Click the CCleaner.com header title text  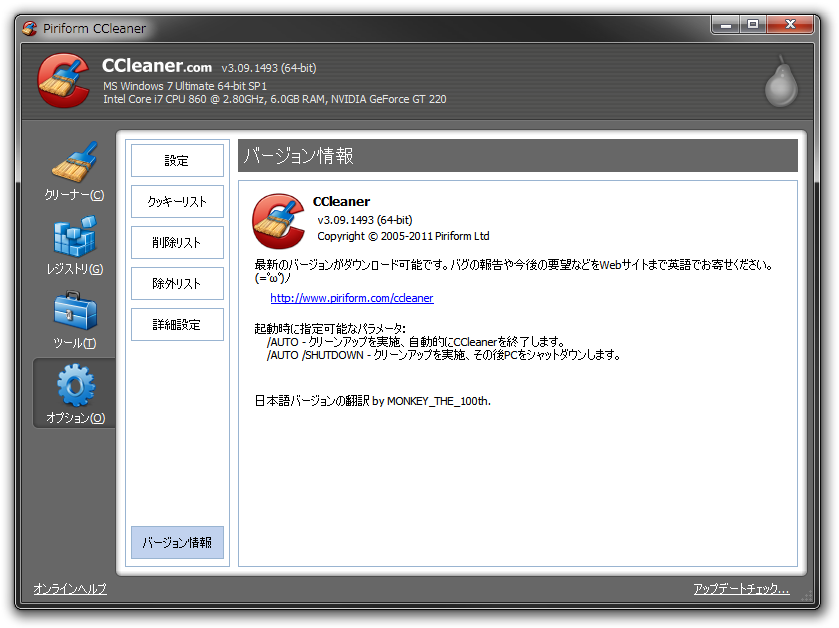click(x=157, y=66)
